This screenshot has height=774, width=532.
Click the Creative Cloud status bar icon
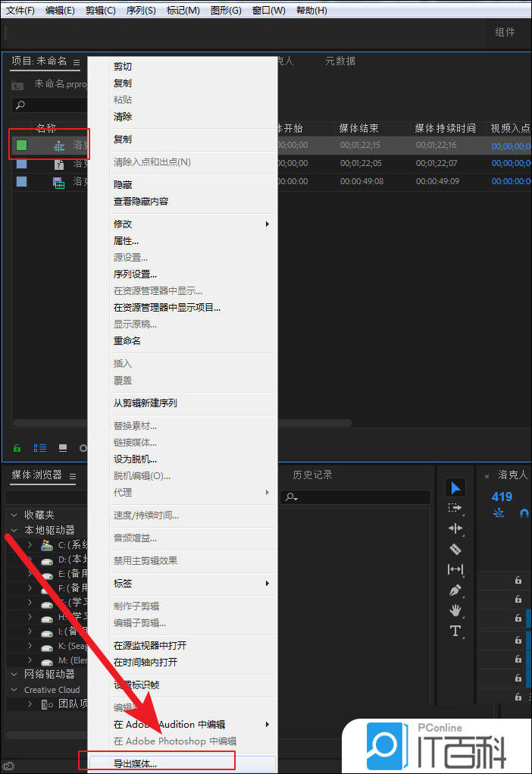click(x=8, y=766)
